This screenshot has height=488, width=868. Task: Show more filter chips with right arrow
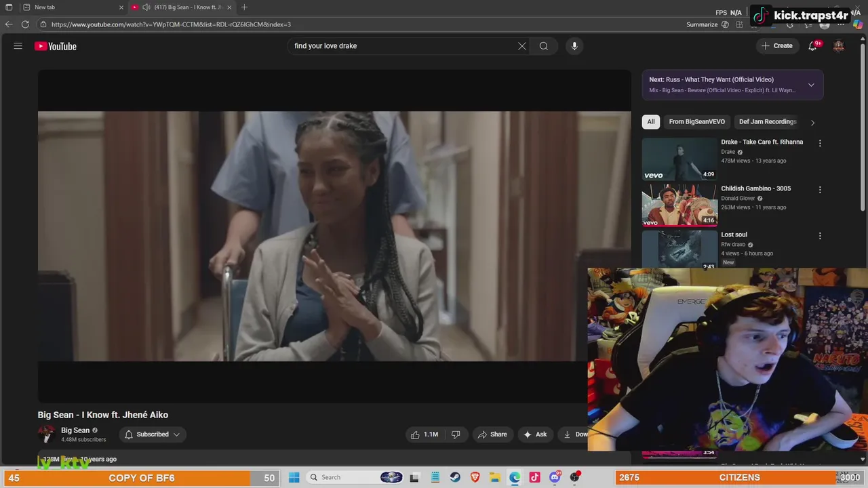pos(812,122)
